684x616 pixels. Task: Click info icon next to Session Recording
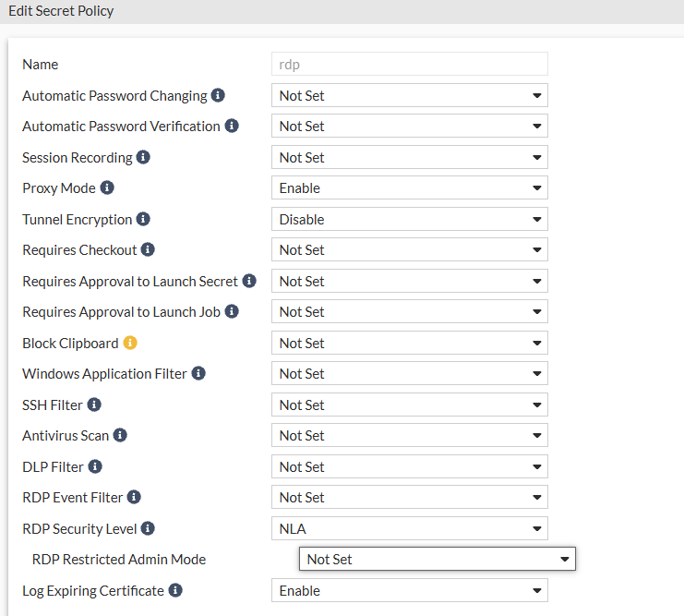[x=143, y=157]
